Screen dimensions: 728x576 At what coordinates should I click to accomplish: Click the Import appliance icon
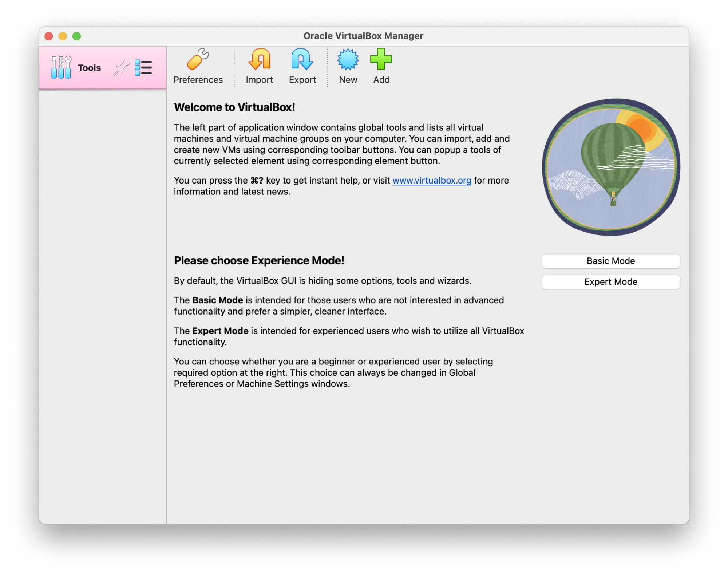[x=259, y=59]
